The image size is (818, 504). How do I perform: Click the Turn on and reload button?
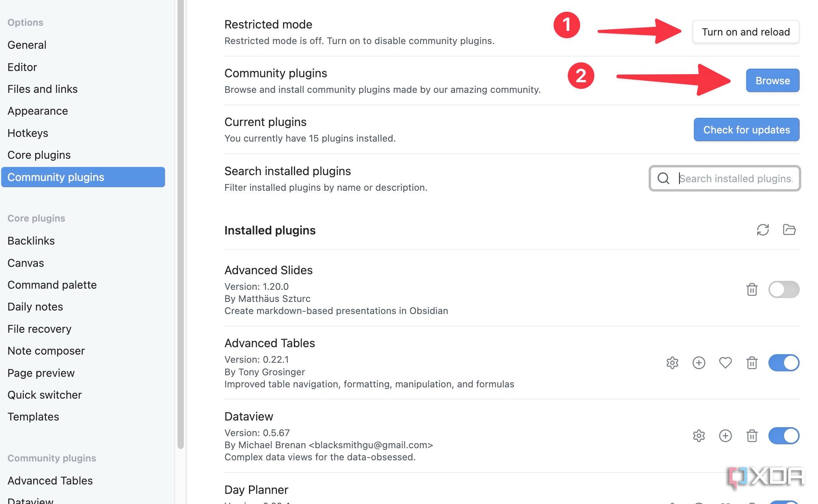coord(745,32)
